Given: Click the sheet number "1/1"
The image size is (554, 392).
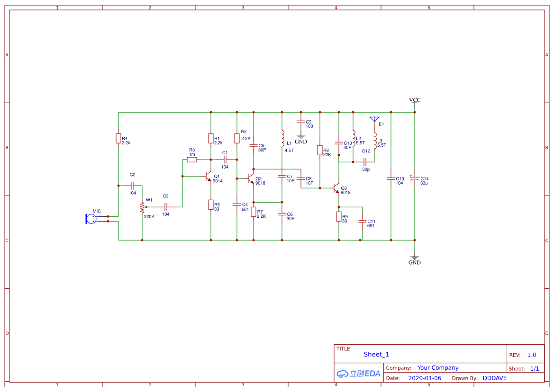Looking at the screenshot, I should pyautogui.click(x=535, y=369).
